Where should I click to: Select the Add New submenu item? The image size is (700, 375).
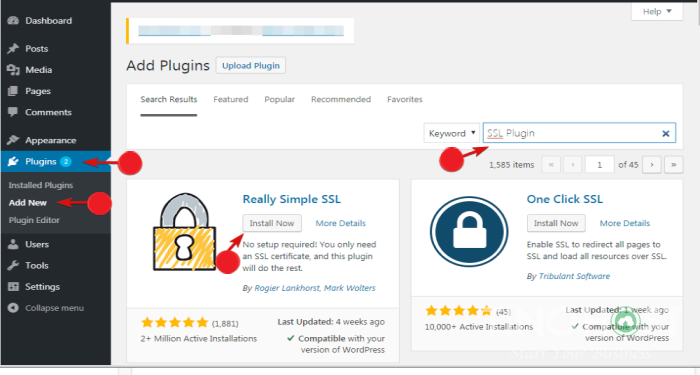click(28, 203)
